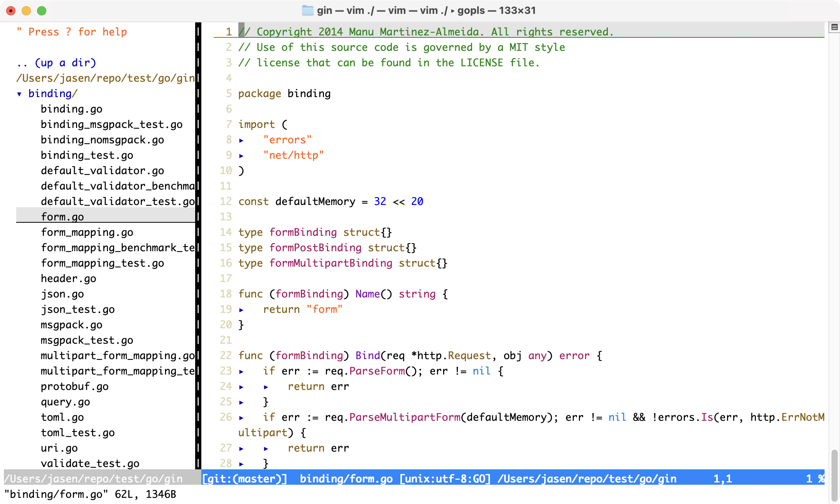Go up a directory via '.. (up a dir)'
This screenshot has height=504, width=840.
pyautogui.click(x=56, y=63)
